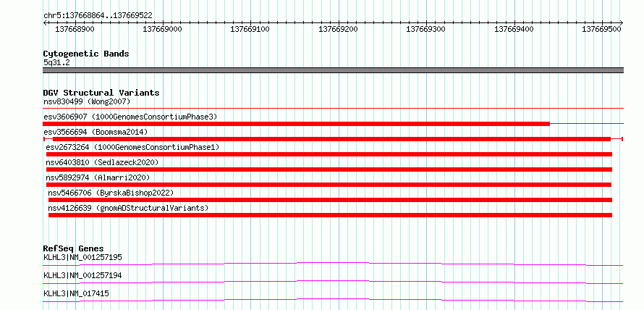
Task: Click the magenta line for KLHL3|NM_001257194
Action: pos(333,282)
